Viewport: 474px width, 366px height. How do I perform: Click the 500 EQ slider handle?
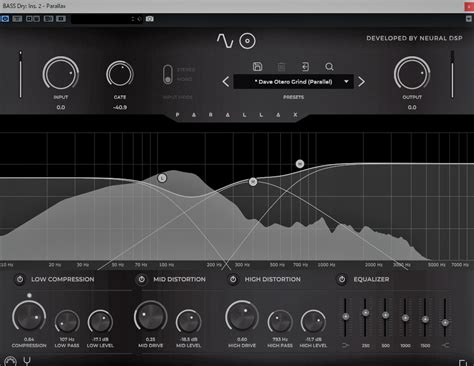point(385,315)
